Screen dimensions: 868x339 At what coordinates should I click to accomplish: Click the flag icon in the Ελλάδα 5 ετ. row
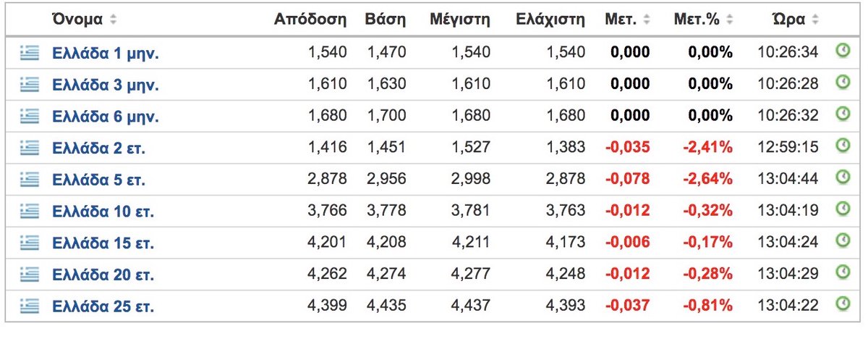[29, 179]
